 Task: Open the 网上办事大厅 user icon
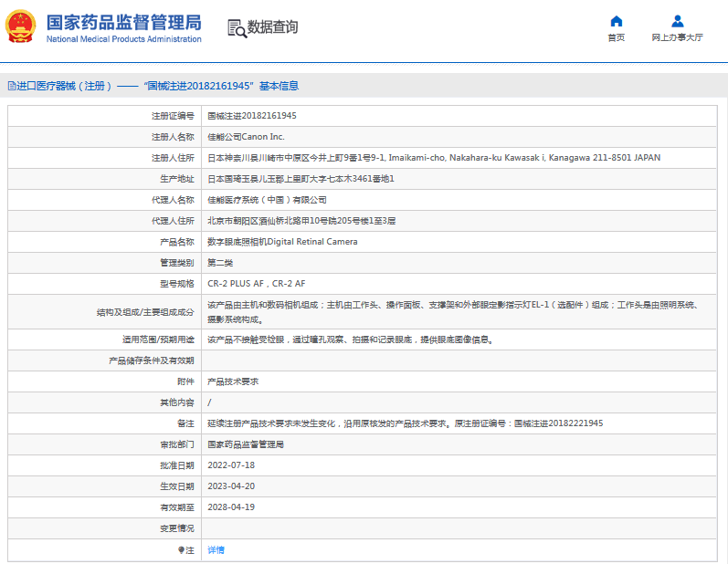(x=678, y=21)
